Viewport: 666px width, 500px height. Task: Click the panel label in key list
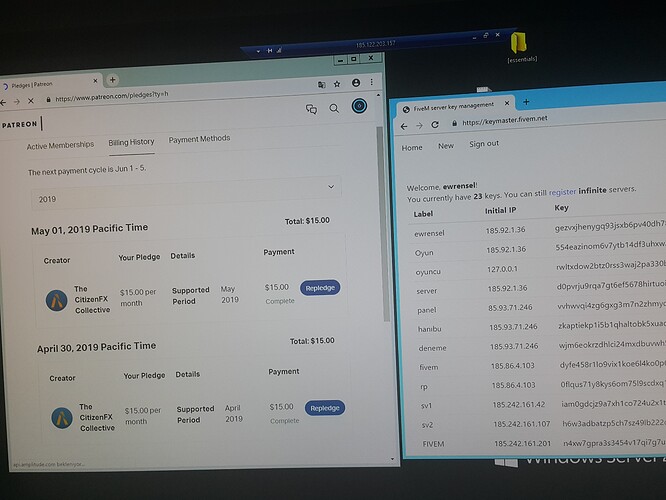(426, 310)
